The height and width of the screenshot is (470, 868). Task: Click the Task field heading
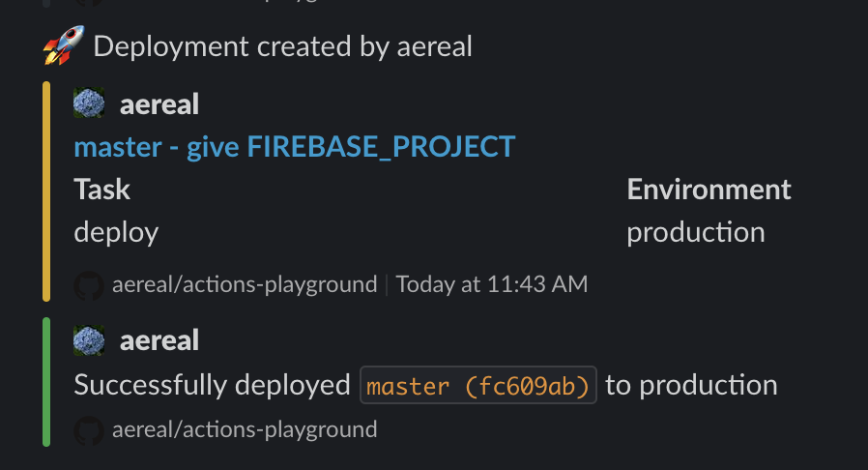(x=102, y=190)
